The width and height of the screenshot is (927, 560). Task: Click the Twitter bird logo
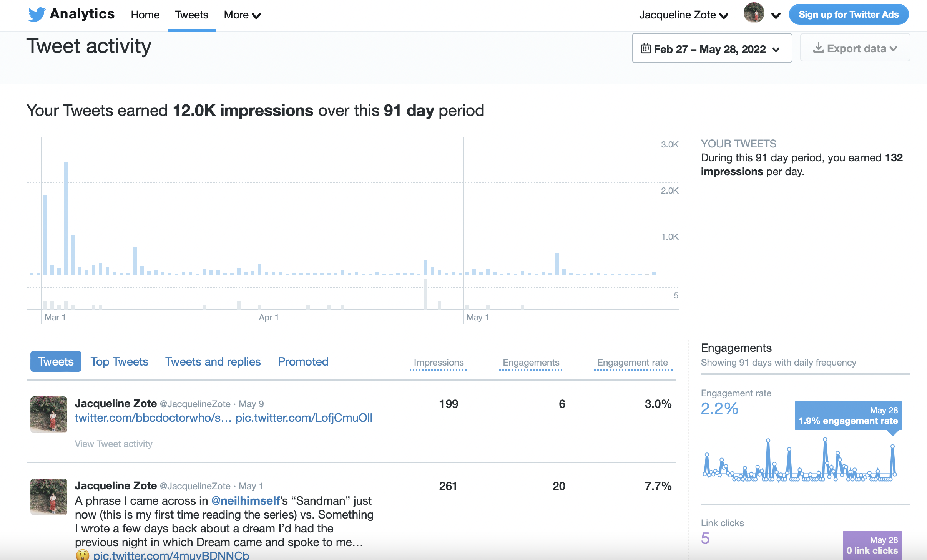(x=37, y=15)
